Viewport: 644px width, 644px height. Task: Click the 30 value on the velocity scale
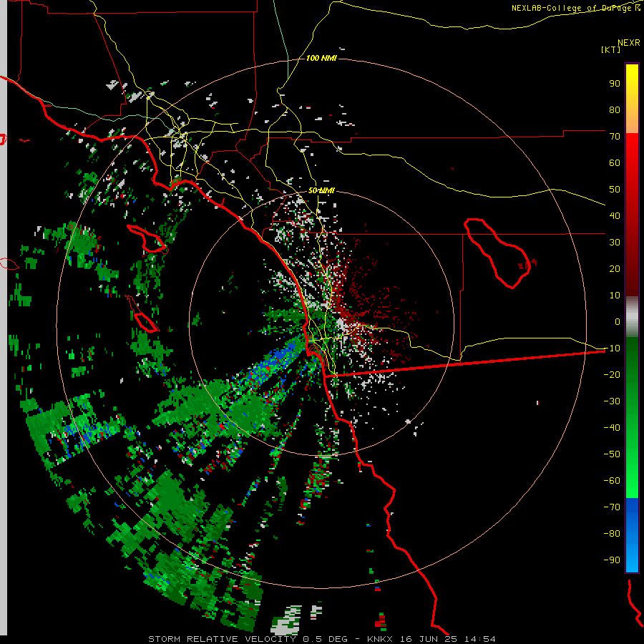[615, 243]
